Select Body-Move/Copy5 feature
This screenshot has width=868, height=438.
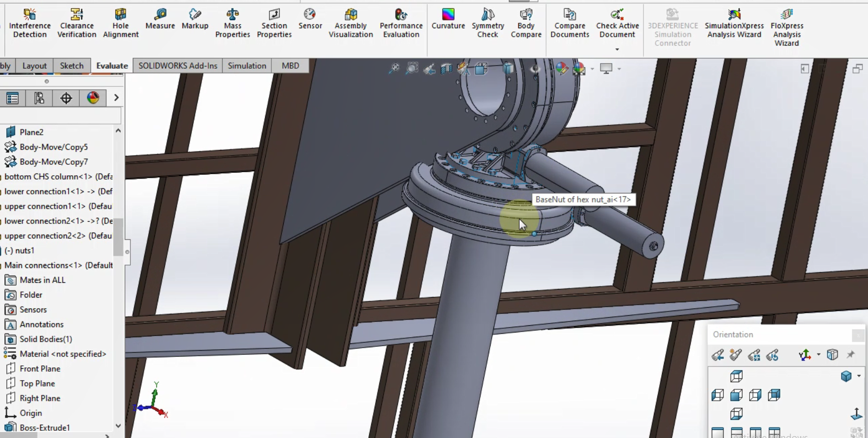(x=54, y=147)
